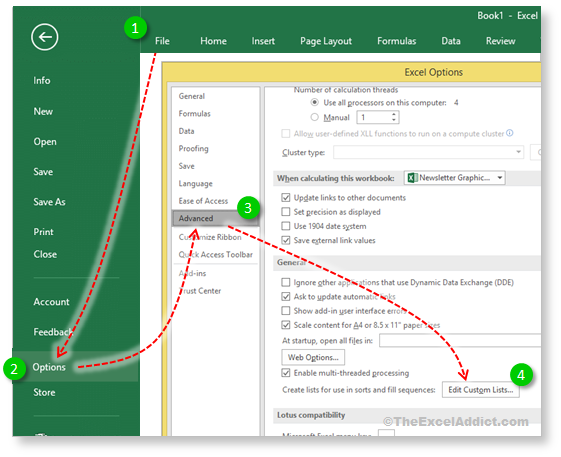561x457 pixels.
Task: Select Close in backstage menu
Action: pyautogui.click(x=45, y=254)
